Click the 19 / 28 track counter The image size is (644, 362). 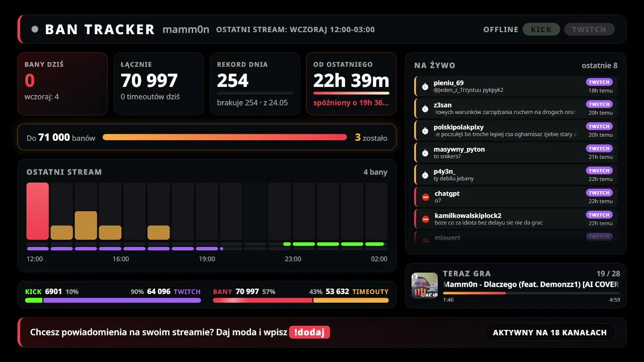coord(608,274)
